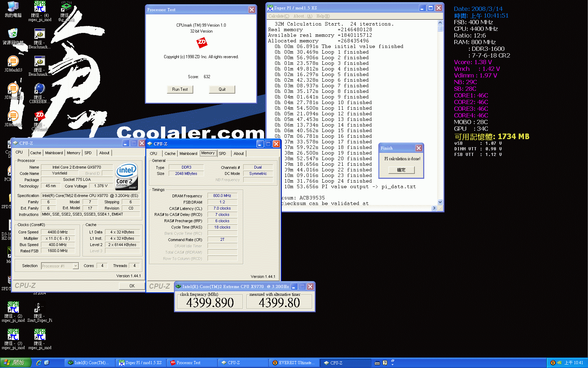Open the Recycle Bin desktop icon
Screen dimensions: 588x368
(13, 34)
